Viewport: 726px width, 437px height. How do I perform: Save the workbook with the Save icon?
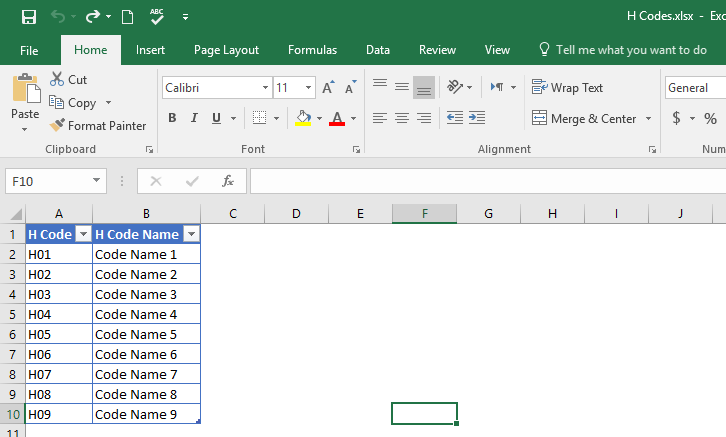tap(29, 17)
